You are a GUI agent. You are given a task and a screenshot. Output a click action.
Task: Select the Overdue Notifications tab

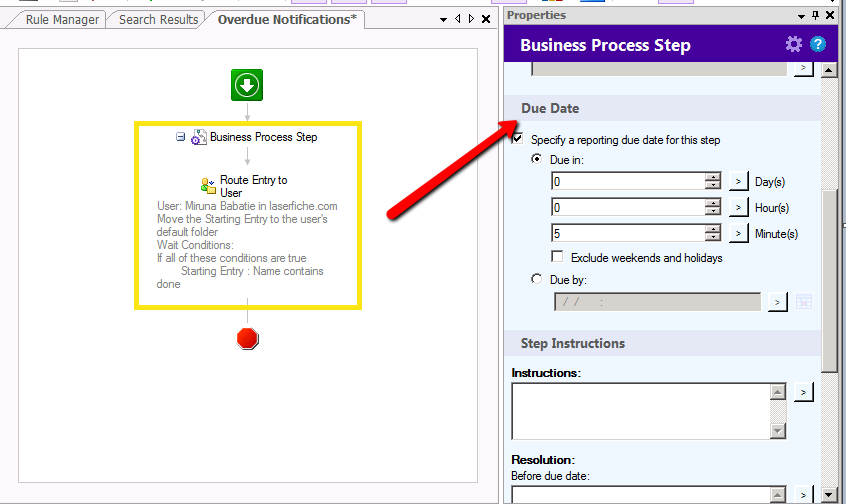point(286,19)
